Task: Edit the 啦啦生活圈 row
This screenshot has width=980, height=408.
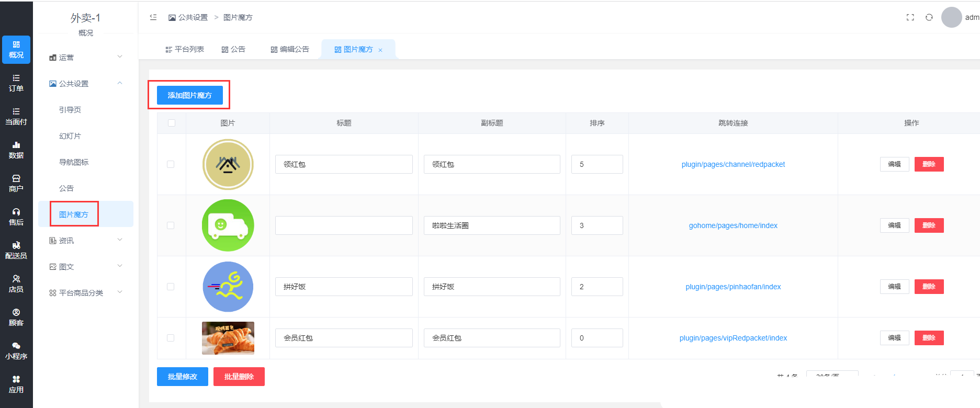Action: point(895,225)
